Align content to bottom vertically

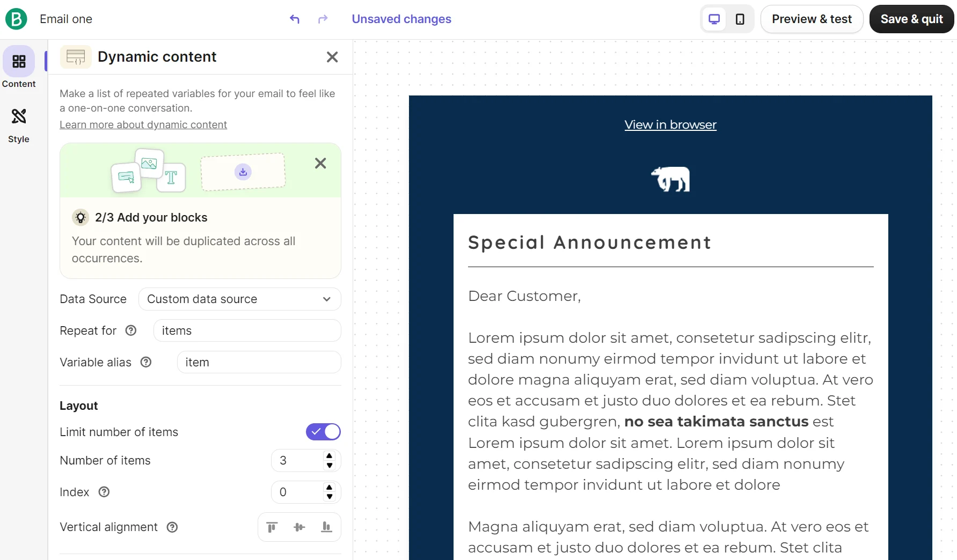326,527
